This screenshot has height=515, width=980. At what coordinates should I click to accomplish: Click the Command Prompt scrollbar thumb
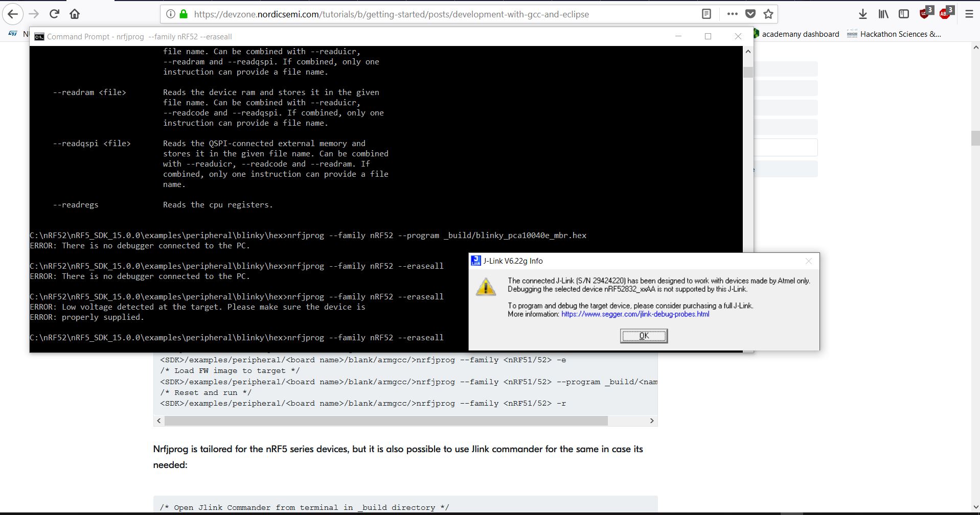pos(748,73)
